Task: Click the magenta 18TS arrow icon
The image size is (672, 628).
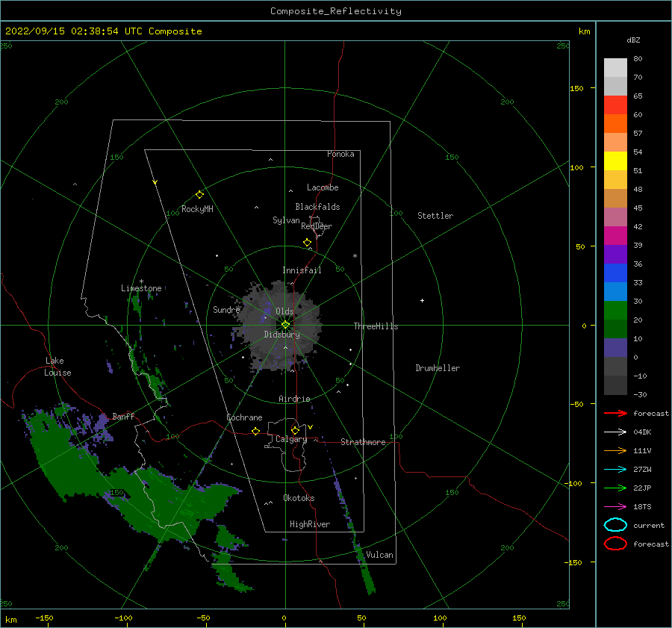Action: (x=615, y=507)
